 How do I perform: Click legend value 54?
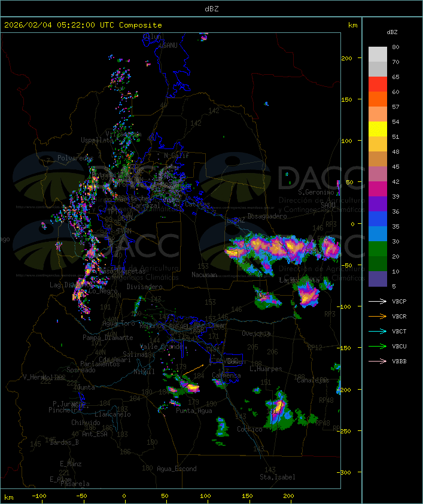[395, 122]
